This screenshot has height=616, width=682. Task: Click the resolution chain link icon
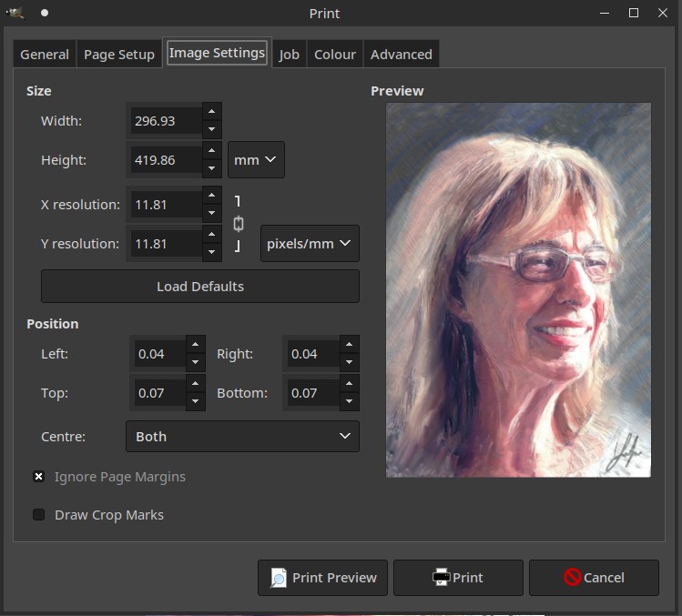(x=239, y=224)
